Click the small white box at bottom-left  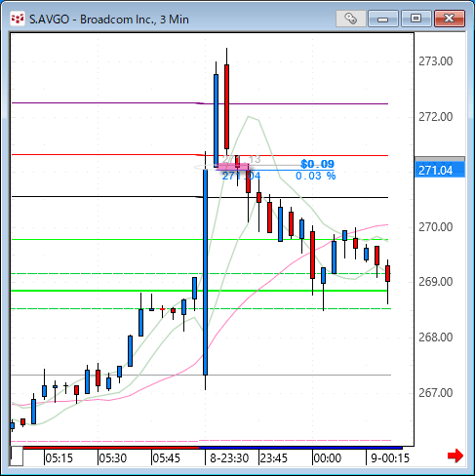click(17, 456)
